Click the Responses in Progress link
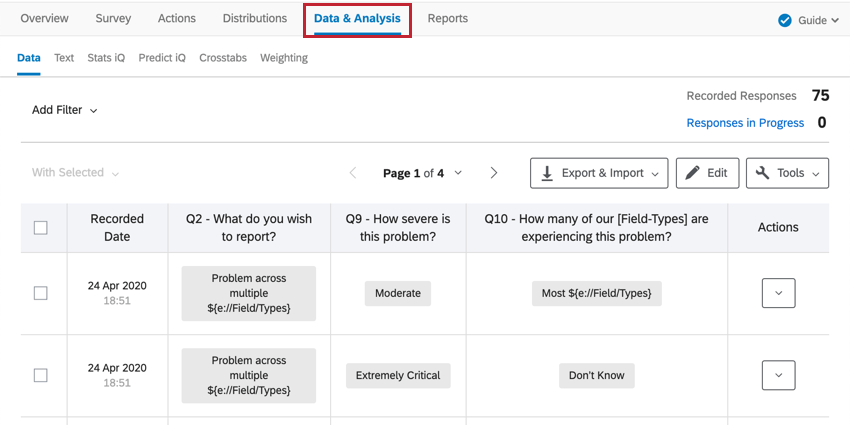 point(745,123)
